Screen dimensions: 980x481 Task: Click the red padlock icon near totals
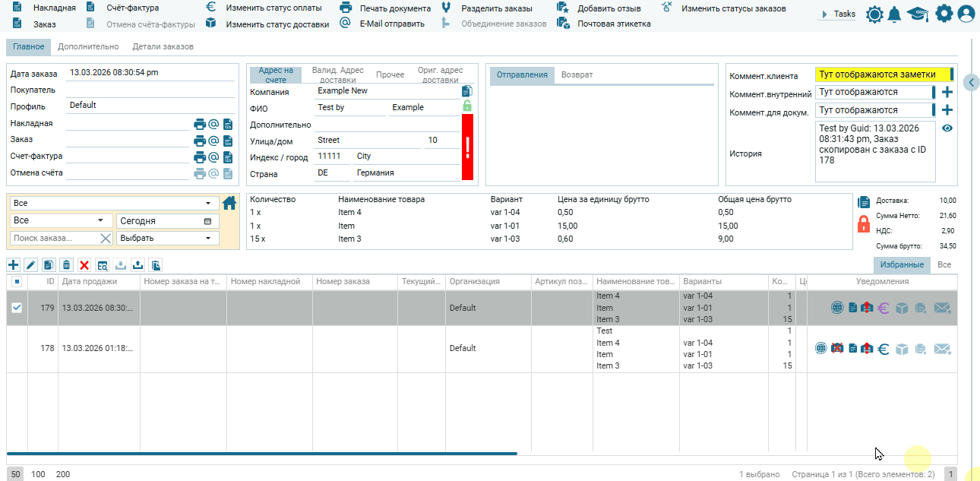(x=864, y=223)
